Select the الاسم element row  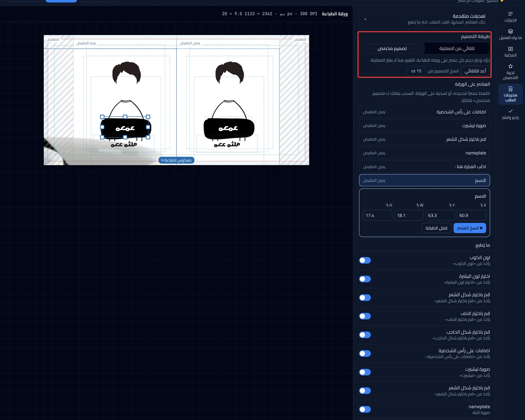(x=424, y=181)
